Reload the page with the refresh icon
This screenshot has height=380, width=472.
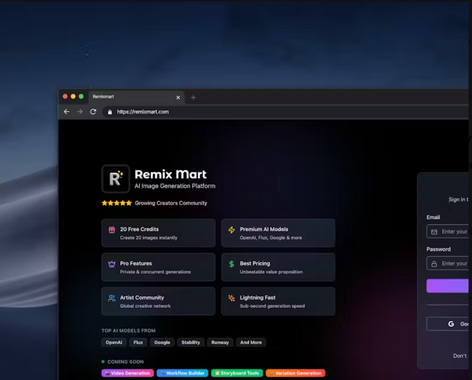click(x=93, y=112)
